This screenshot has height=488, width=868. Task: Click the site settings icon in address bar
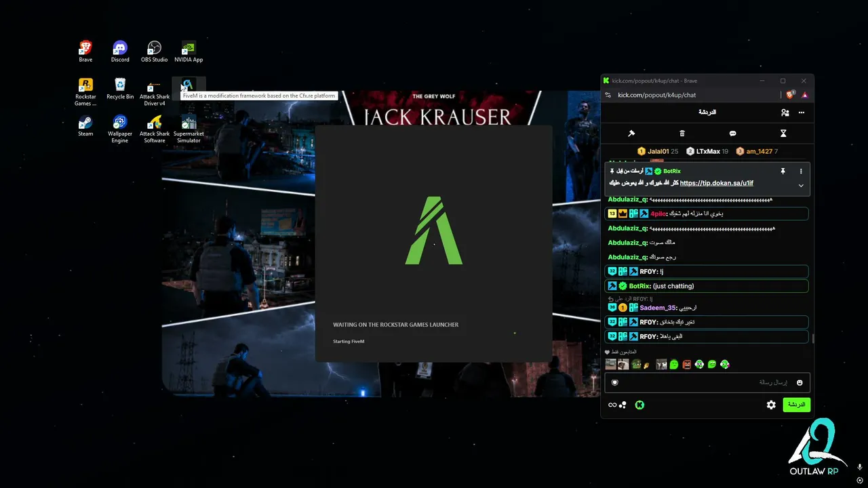click(608, 95)
